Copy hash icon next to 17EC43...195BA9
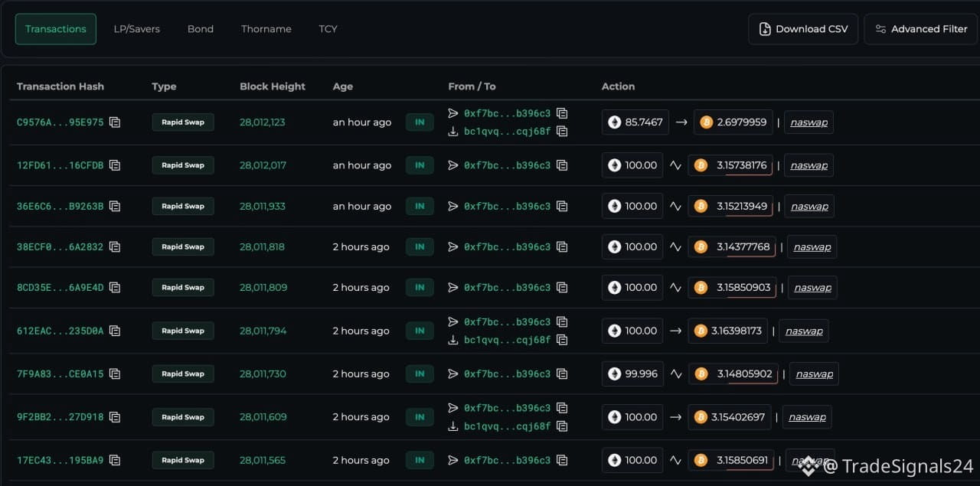 (x=115, y=460)
